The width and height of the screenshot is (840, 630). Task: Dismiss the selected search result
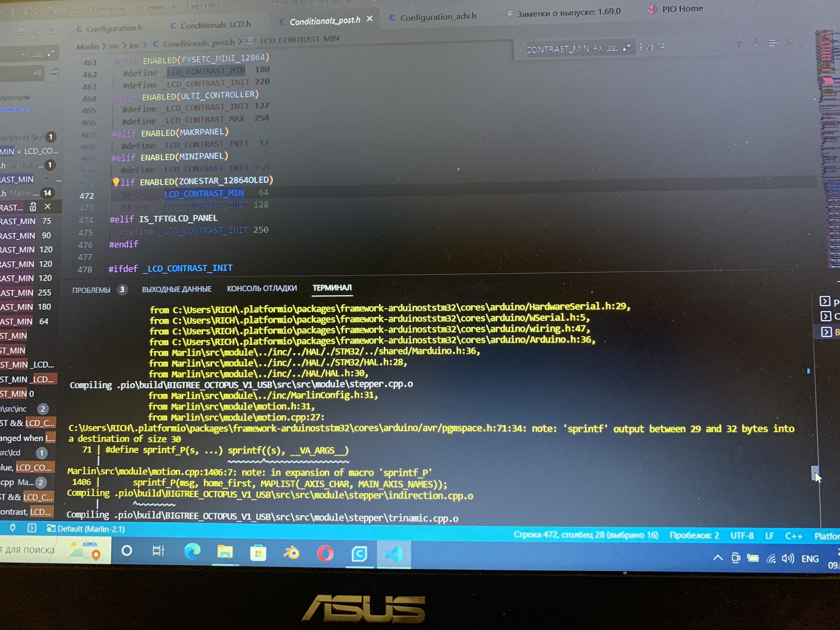(47, 207)
